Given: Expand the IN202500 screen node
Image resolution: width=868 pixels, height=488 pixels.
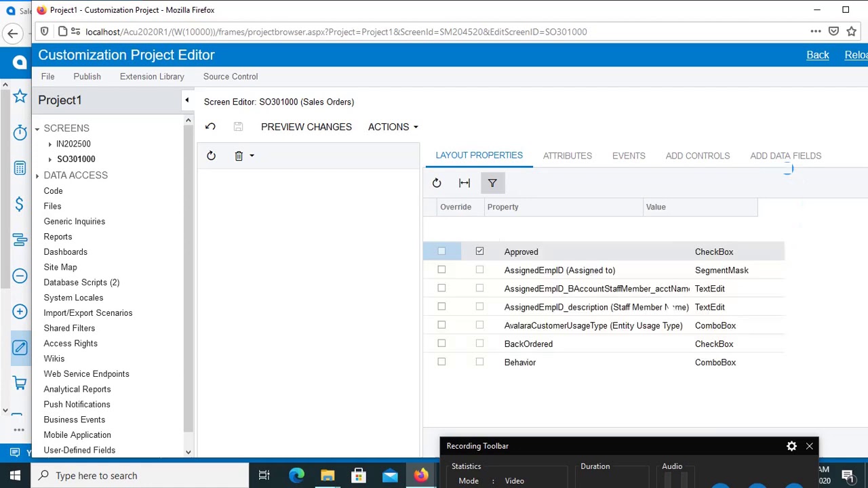Looking at the screenshot, I should [50, 144].
